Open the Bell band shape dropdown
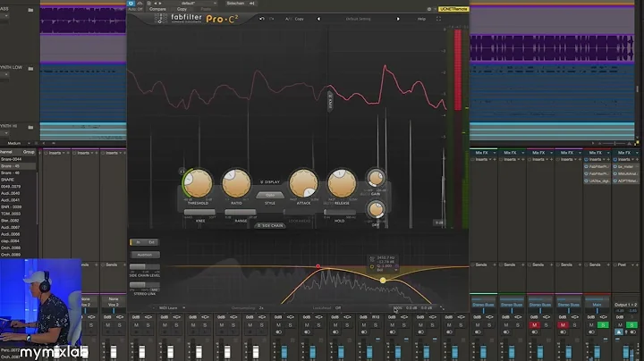The width and height of the screenshot is (644, 361). [386, 270]
